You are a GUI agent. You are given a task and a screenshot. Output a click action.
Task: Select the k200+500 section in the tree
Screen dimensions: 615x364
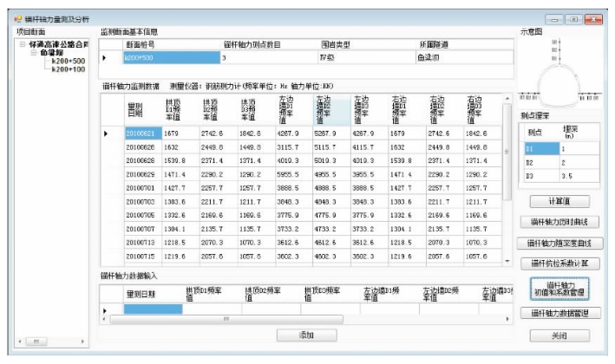click(68, 62)
